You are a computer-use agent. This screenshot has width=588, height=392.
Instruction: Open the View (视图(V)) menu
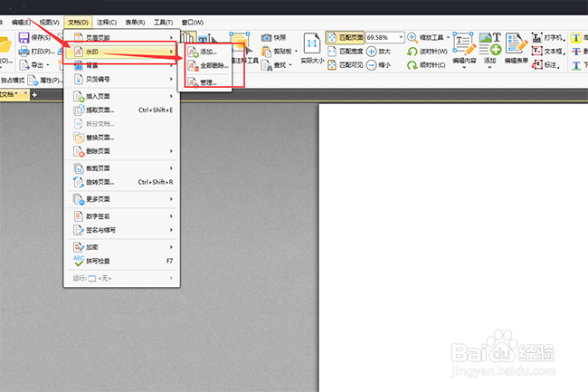tap(49, 23)
